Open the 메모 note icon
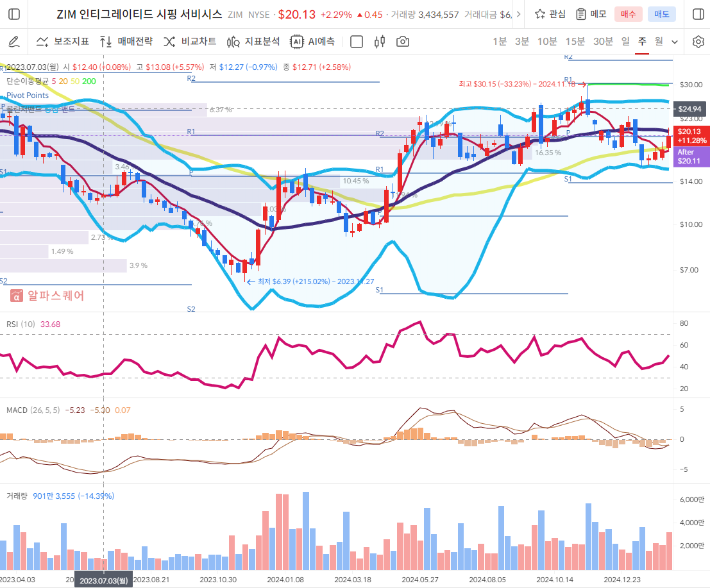The image size is (710, 588). tap(591, 14)
